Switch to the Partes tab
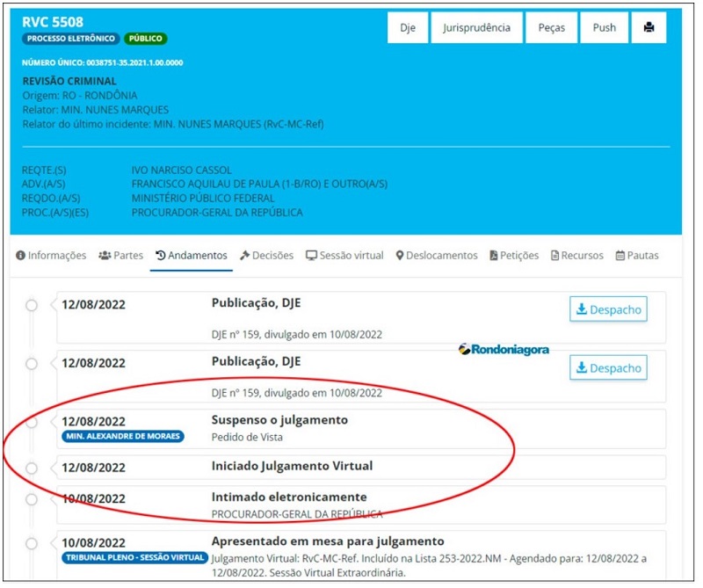703x588 pixels. click(120, 256)
